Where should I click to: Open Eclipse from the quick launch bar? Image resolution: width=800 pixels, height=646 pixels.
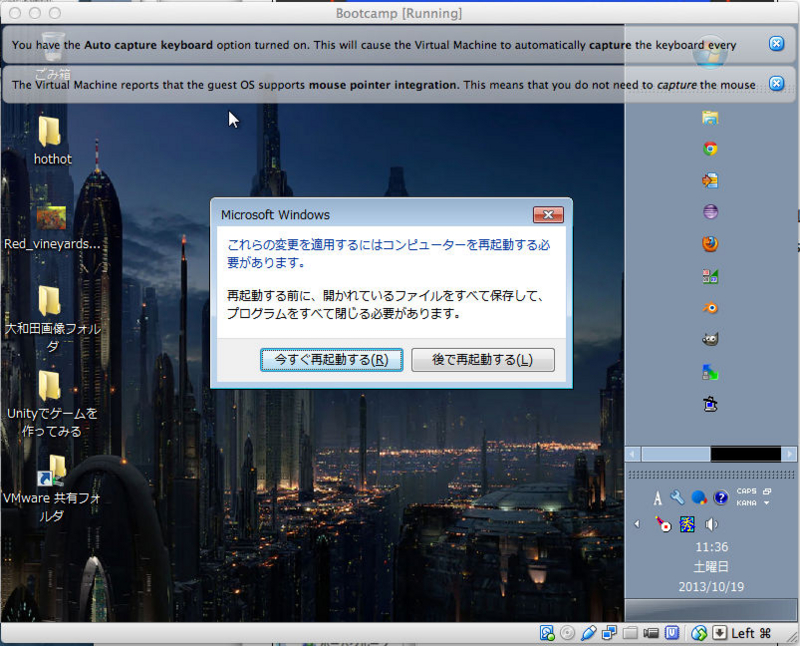712,212
